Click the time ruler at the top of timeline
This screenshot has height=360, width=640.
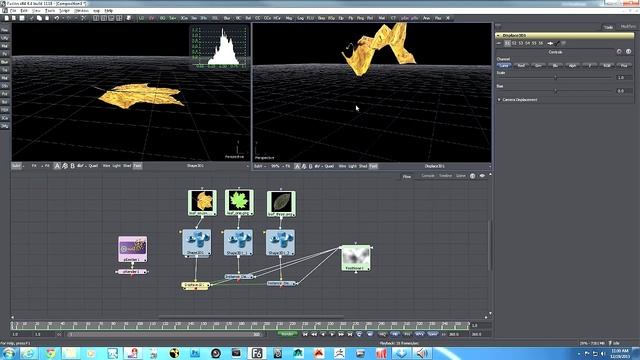coord(241,325)
